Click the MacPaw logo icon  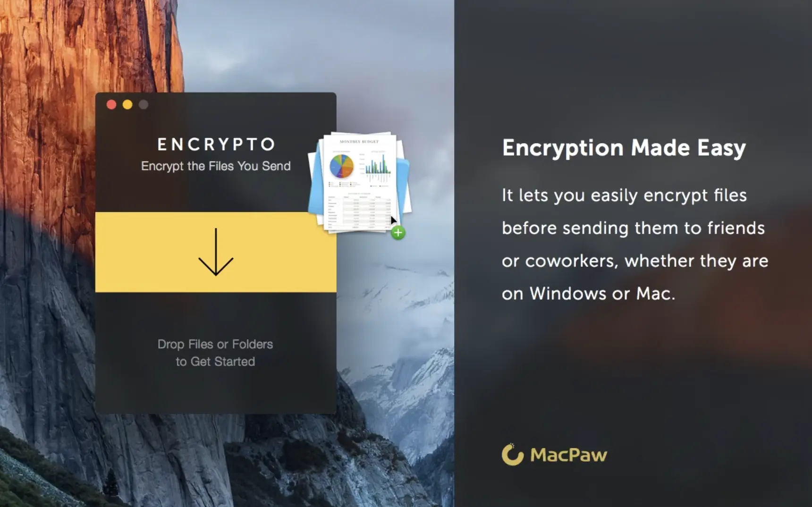tap(513, 455)
